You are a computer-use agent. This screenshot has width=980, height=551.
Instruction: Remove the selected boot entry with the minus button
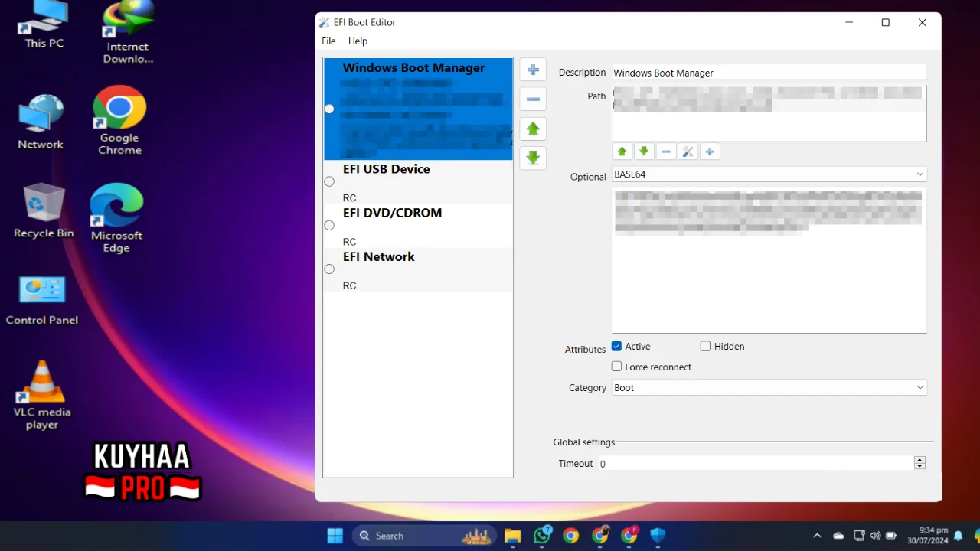[x=533, y=99]
